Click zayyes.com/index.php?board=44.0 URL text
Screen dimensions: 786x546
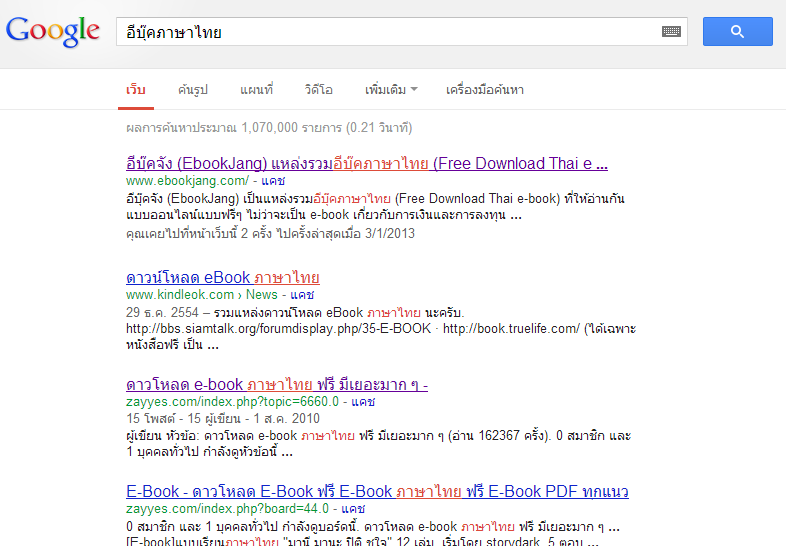(x=228, y=508)
